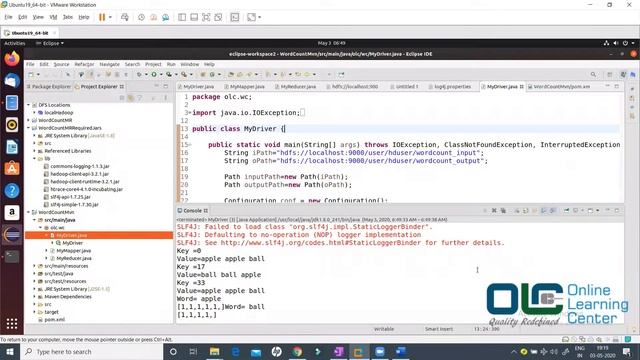The height and width of the screenshot is (360, 640).
Task: Launch Firefox from the Ubuntu dock
Action: (12, 59)
